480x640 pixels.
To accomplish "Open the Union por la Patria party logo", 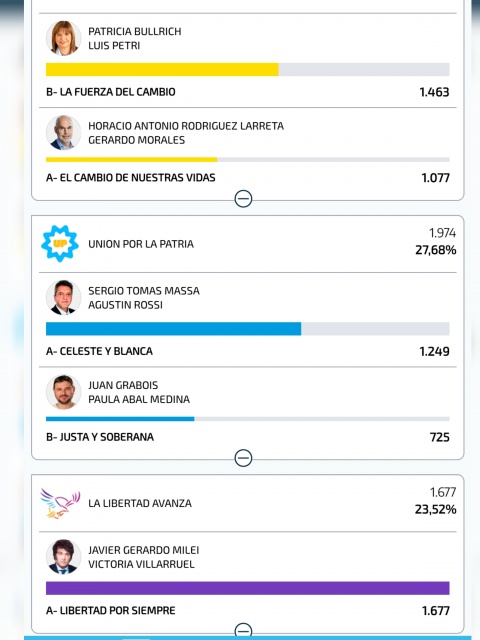I will pyautogui.click(x=60, y=244).
